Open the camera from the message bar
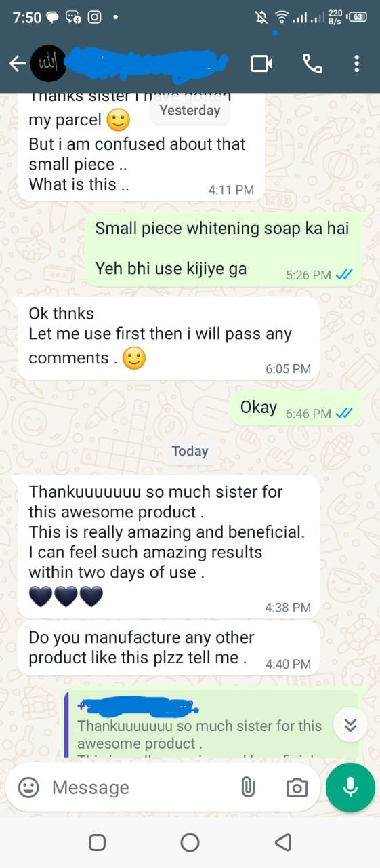 296,787
